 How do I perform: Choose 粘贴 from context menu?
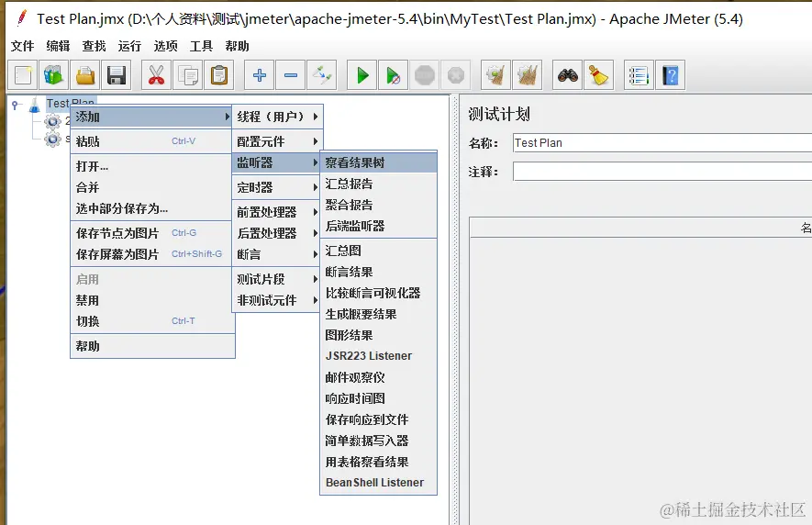(x=151, y=141)
